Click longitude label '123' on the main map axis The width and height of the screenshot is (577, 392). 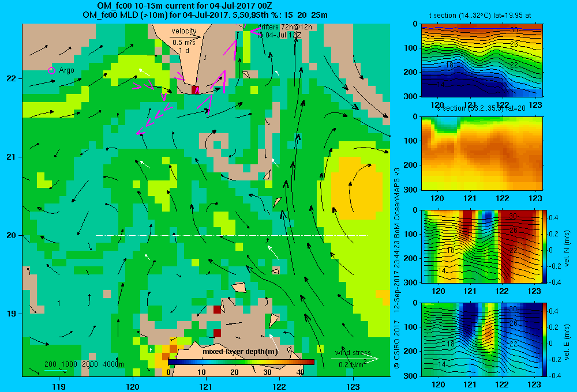coord(353,386)
